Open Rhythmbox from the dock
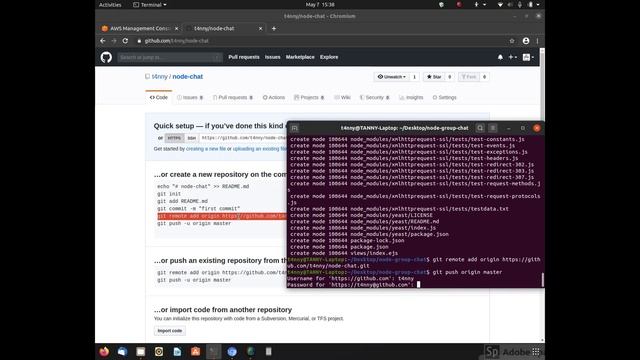This screenshot has height=360, width=640. [x=159, y=351]
